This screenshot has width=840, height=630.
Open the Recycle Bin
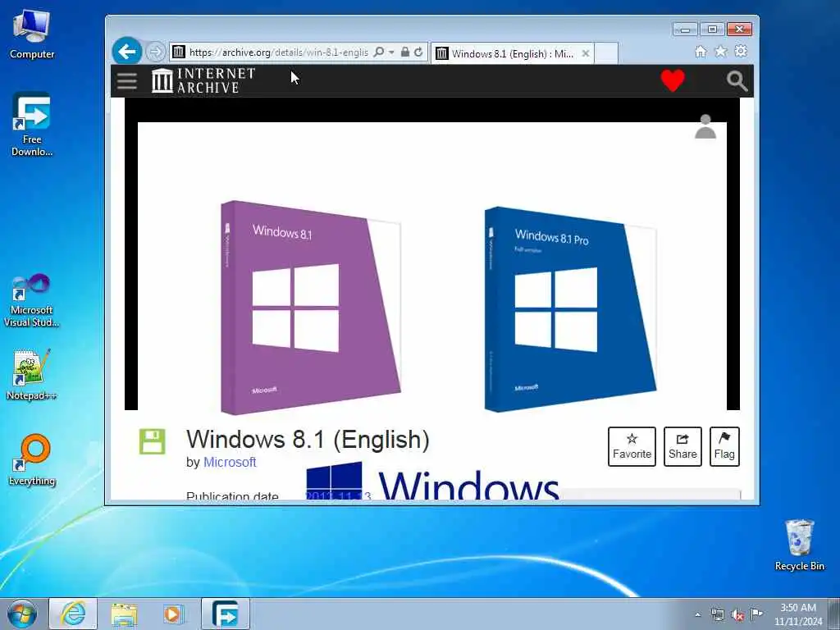799,545
